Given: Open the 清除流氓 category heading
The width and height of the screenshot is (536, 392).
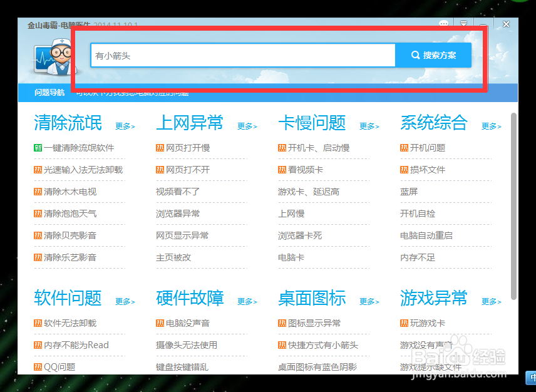Looking at the screenshot, I should [68, 123].
